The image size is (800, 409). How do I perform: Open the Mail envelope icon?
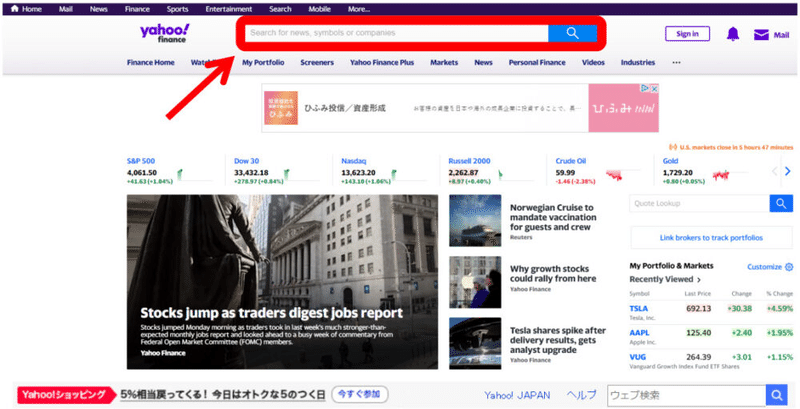point(761,35)
